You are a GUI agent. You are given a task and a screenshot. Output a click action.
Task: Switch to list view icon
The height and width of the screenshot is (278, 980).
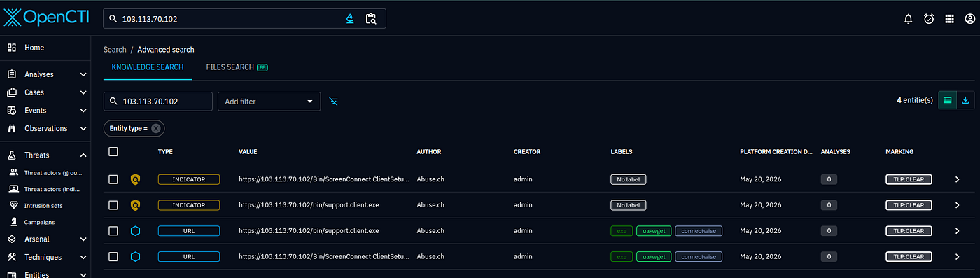(x=947, y=100)
